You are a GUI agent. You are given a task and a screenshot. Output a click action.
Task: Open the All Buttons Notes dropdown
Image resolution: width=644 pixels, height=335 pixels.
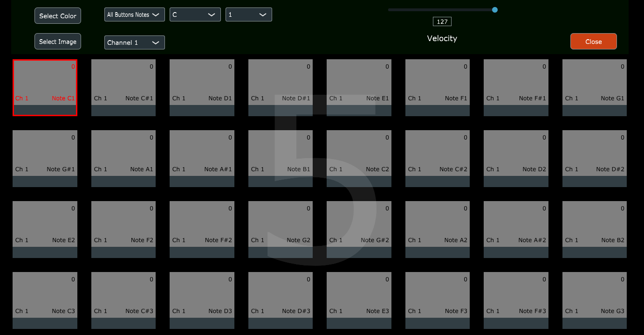(x=134, y=15)
